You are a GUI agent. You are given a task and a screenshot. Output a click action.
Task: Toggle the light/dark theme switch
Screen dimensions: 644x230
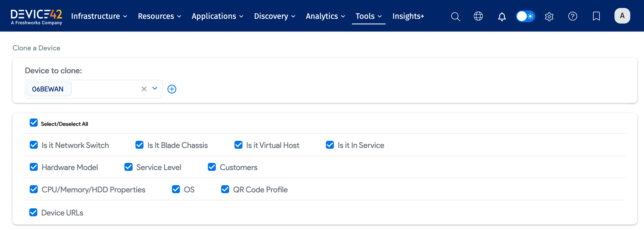(x=525, y=16)
